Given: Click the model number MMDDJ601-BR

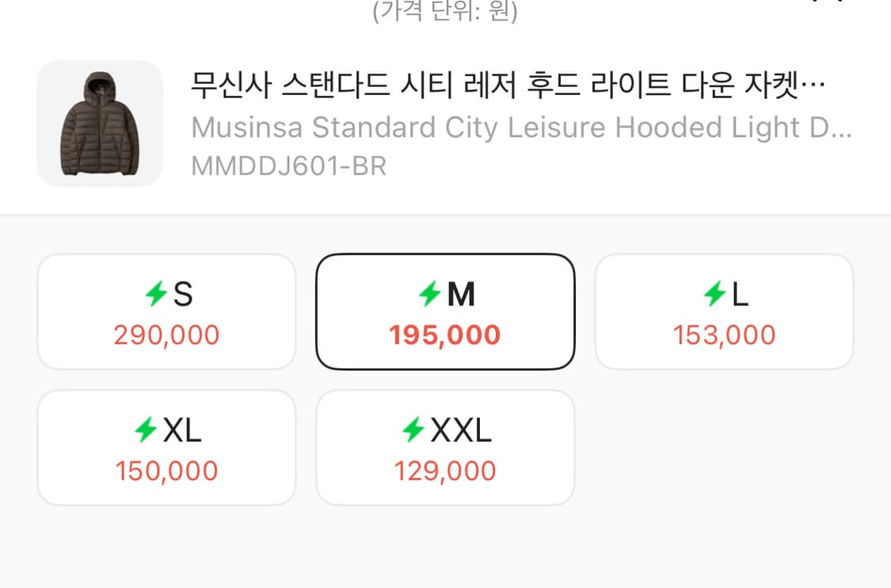Looking at the screenshot, I should click(x=288, y=166).
